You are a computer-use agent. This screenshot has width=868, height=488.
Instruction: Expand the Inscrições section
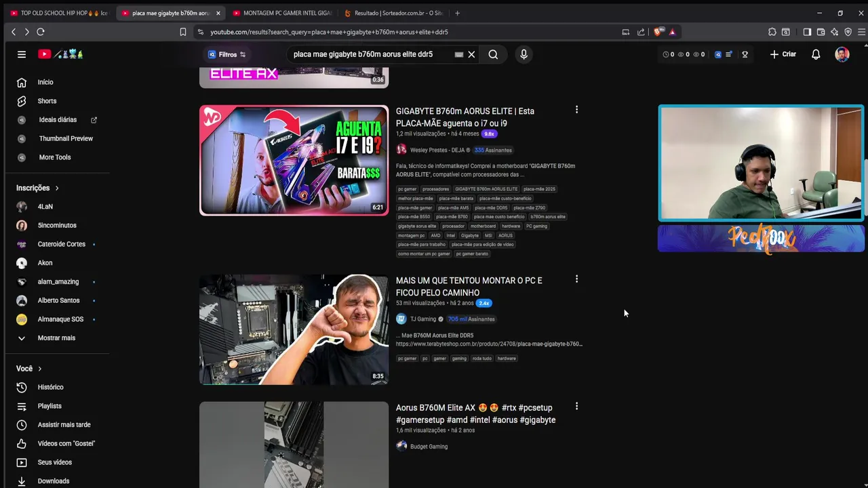37,188
